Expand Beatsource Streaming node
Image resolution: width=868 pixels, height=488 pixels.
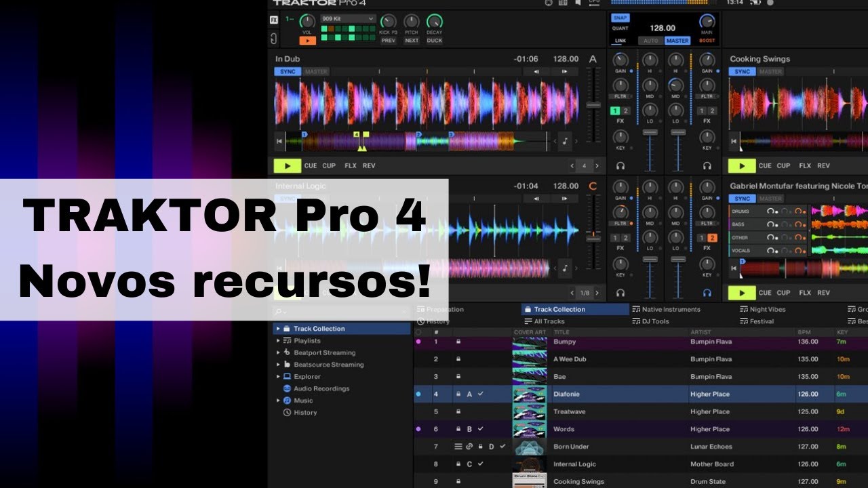coord(277,365)
